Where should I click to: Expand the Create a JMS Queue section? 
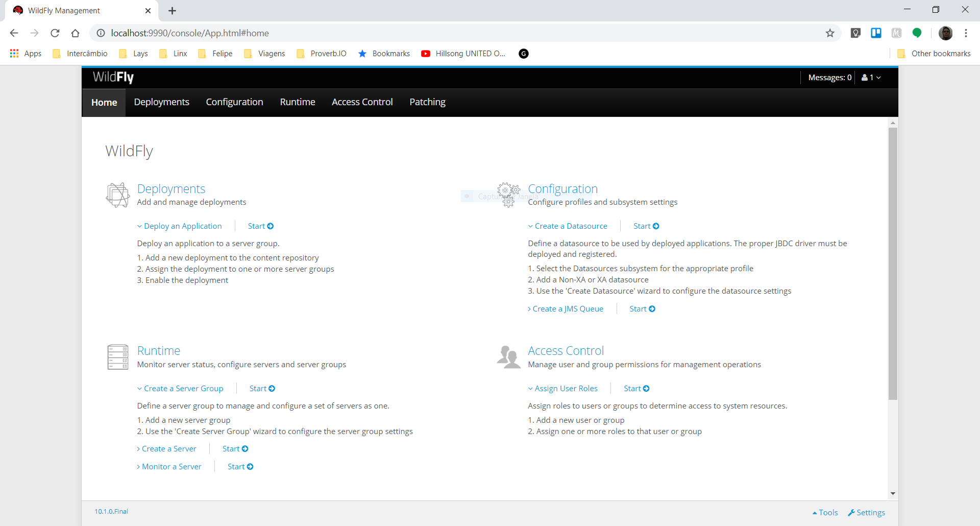tap(566, 309)
